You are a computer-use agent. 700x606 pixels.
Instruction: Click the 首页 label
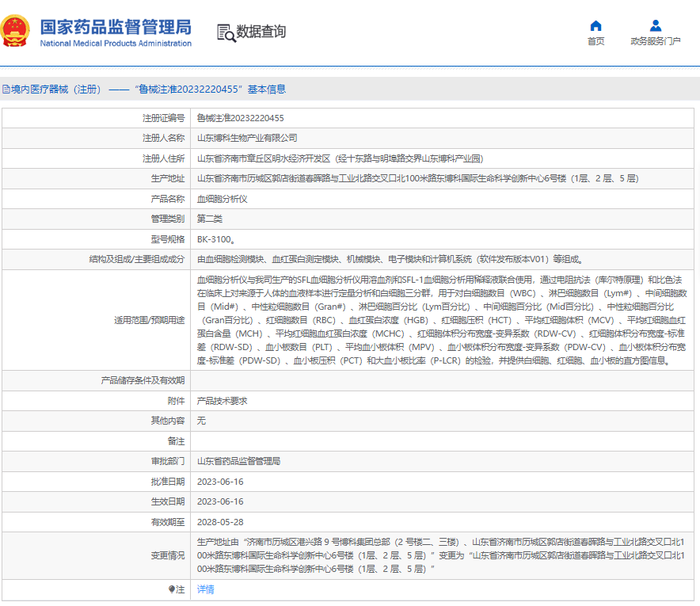coord(595,41)
